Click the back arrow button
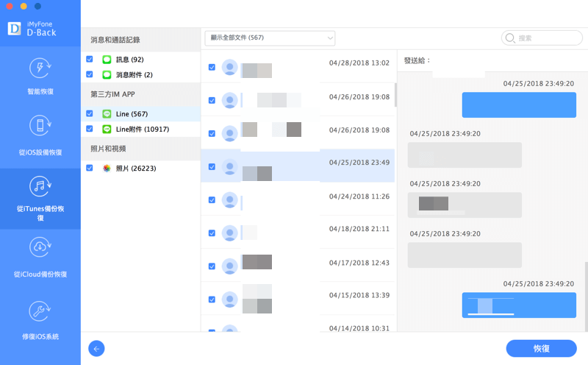The image size is (588, 365). click(96, 348)
